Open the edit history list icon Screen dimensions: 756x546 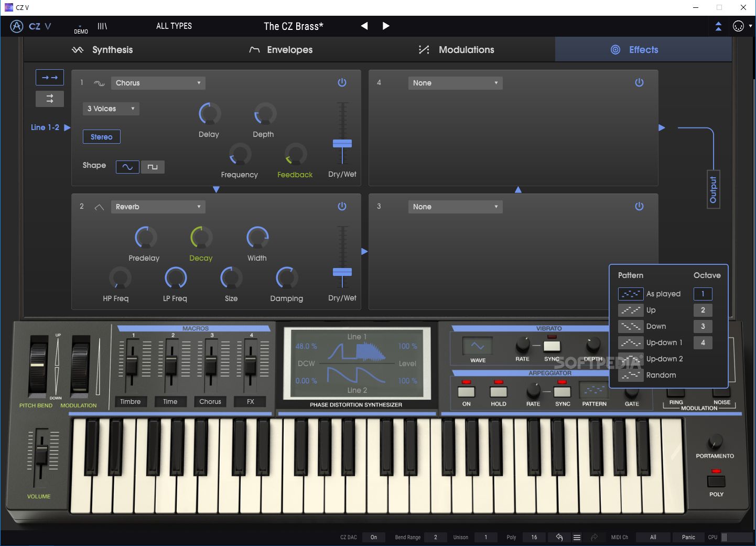click(x=577, y=537)
